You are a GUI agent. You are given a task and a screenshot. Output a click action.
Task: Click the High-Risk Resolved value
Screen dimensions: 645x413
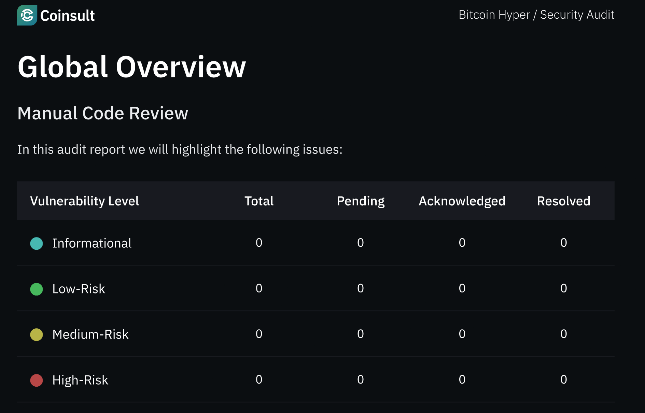pos(564,379)
